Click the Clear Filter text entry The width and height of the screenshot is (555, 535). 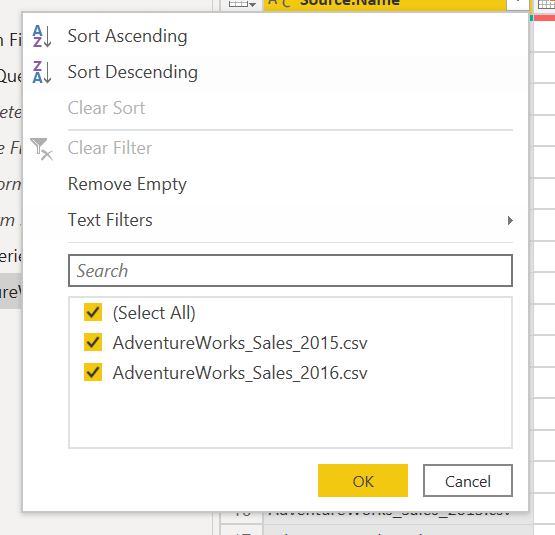110,148
